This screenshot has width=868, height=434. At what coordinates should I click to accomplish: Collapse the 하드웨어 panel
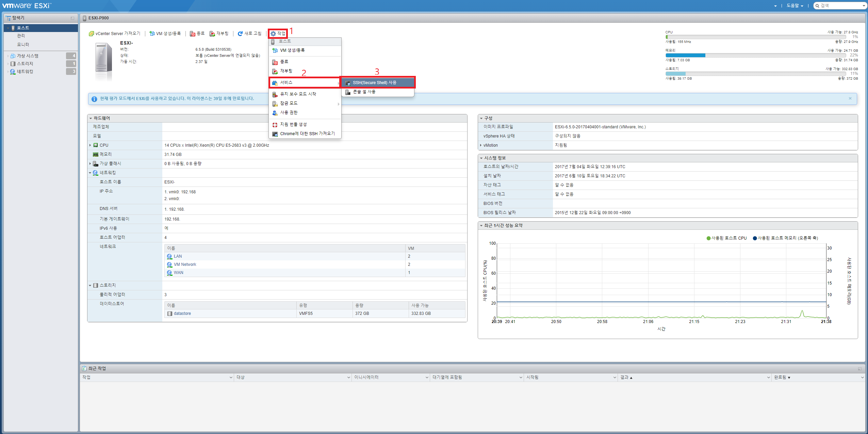coord(91,118)
